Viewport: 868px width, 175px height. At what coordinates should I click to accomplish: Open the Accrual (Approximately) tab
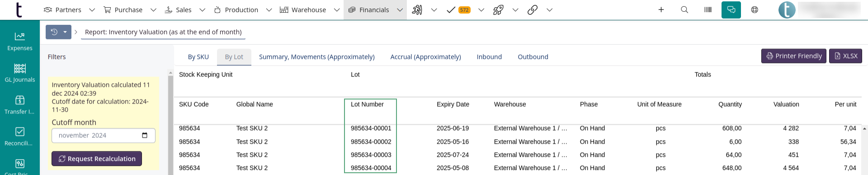[426, 57]
